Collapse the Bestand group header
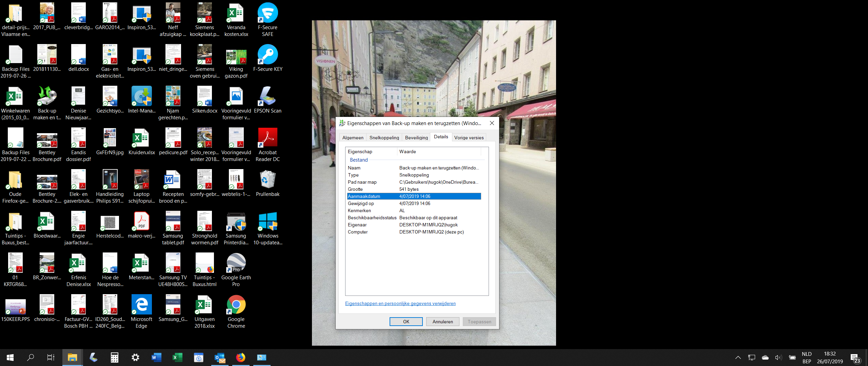This screenshot has height=366, width=868. coord(358,160)
